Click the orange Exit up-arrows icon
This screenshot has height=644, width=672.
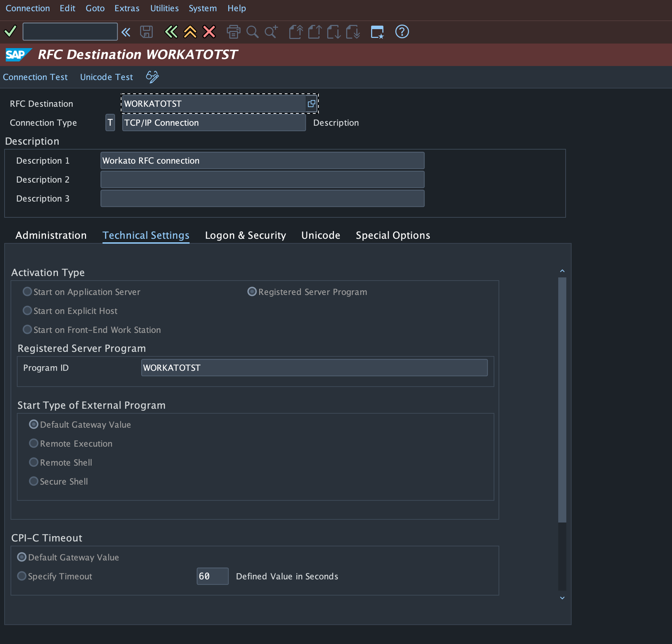tap(190, 32)
